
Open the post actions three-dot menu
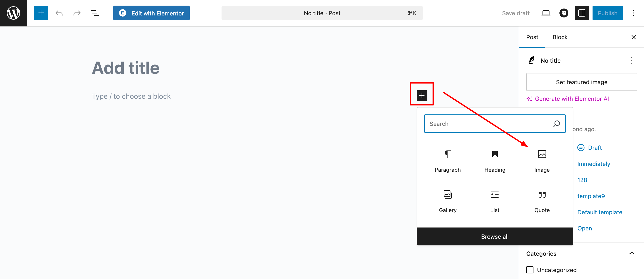[x=631, y=60]
